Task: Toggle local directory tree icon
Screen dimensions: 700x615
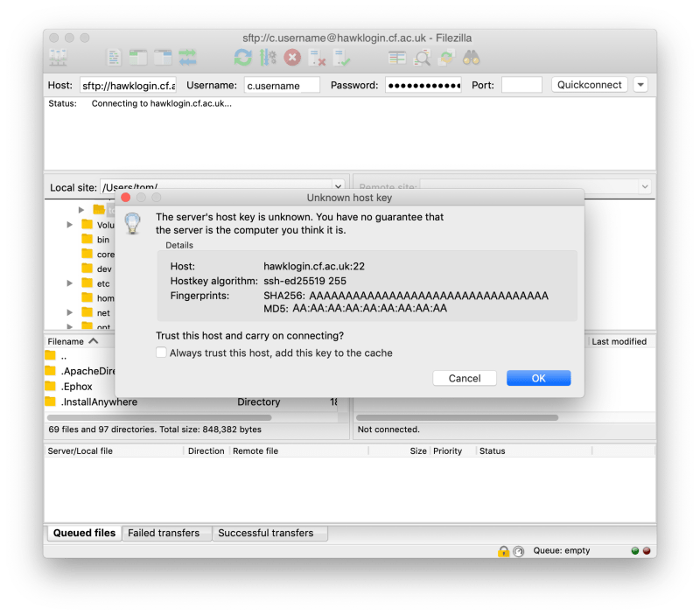Action: pos(138,58)
